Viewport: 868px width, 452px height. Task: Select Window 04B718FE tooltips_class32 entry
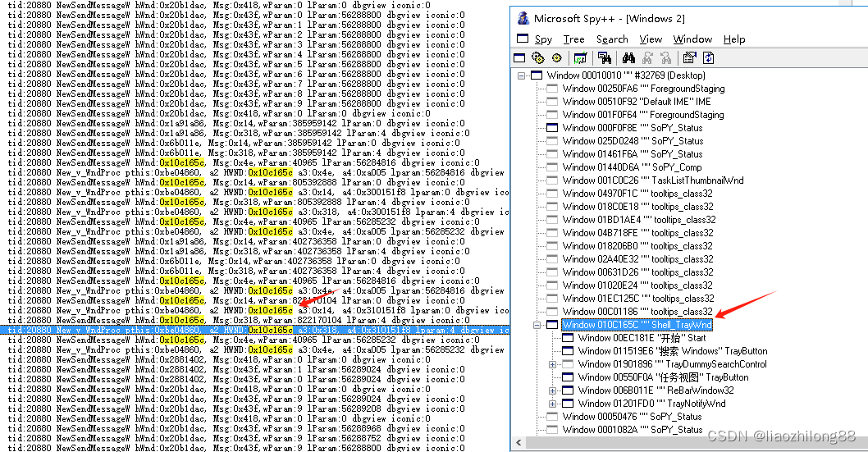[637, 233]
